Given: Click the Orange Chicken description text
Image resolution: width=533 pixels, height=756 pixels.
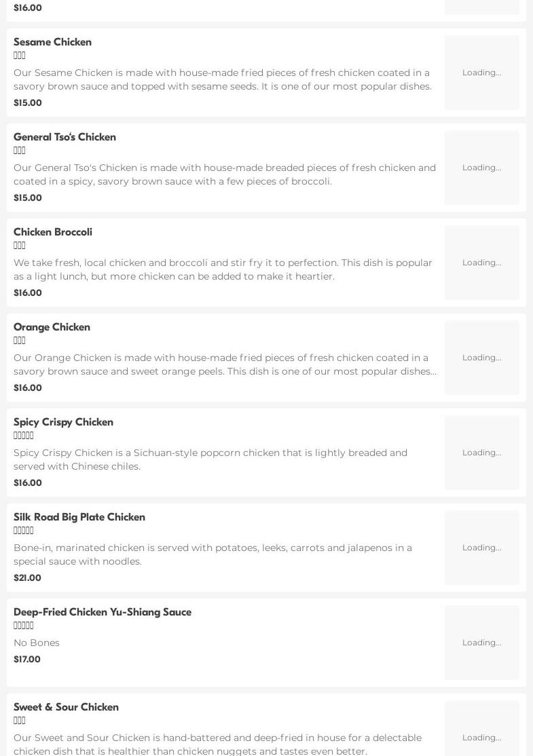Looking at the screenshot, I should pos(224,364).
